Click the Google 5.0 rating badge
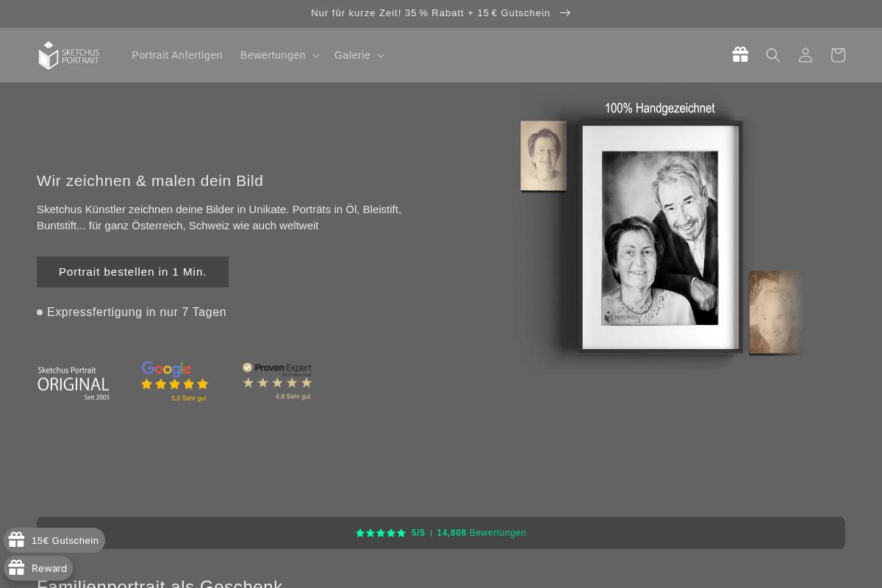 click(x=174, y=381)
